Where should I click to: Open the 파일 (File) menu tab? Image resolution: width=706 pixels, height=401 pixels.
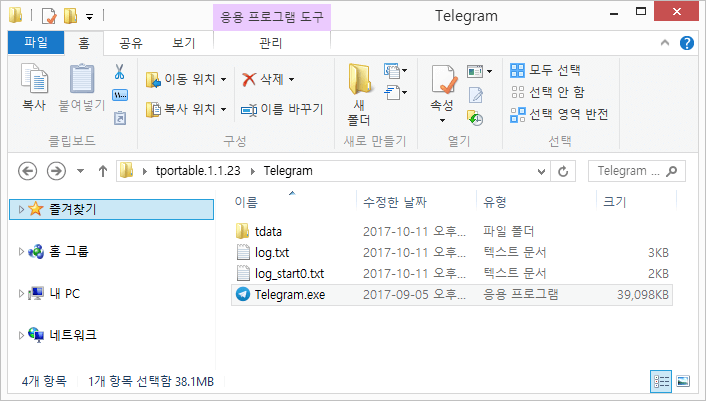click(35, 43)
